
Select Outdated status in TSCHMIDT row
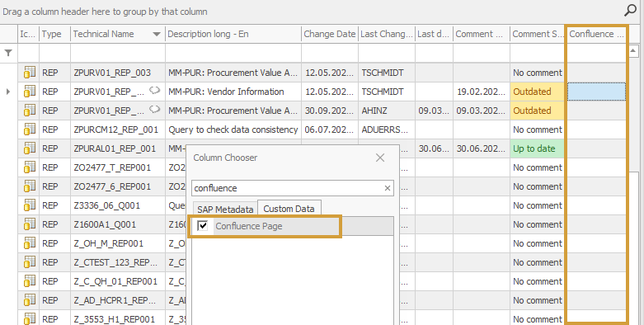537,92
